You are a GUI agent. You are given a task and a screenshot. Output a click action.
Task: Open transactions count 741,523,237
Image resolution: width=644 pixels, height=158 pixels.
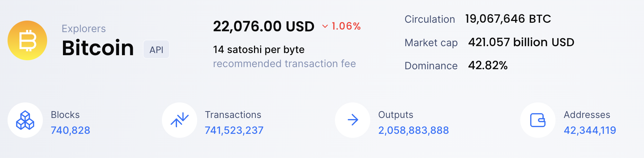click(x=234, y=130)
